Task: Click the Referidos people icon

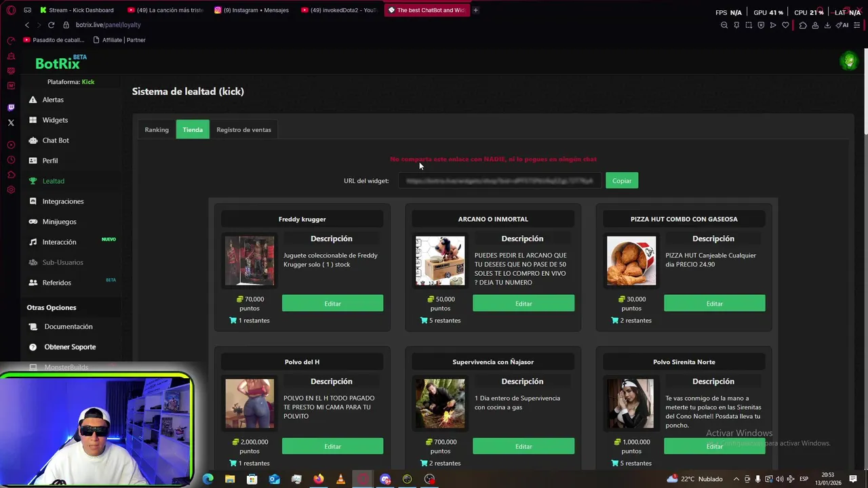Action: (x=33, y=283)
